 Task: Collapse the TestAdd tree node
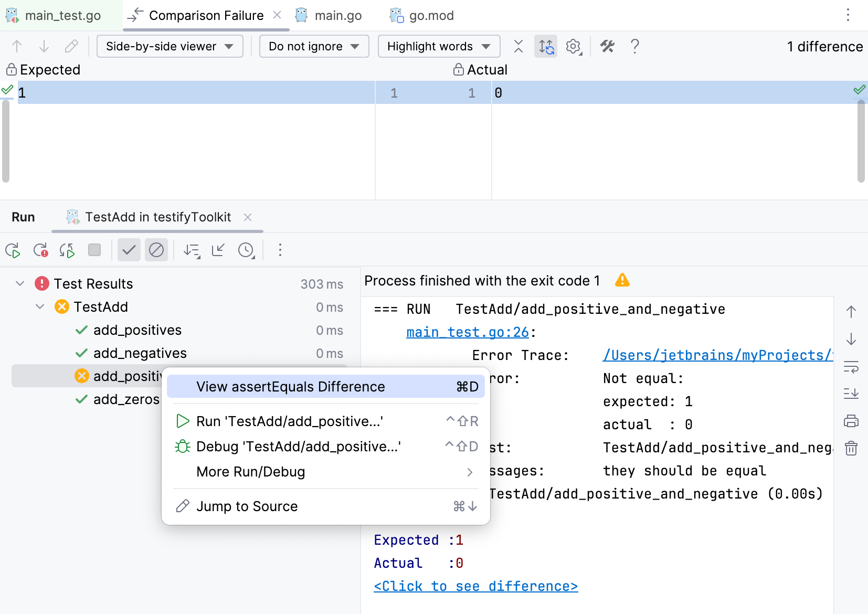tap(40, 307)
